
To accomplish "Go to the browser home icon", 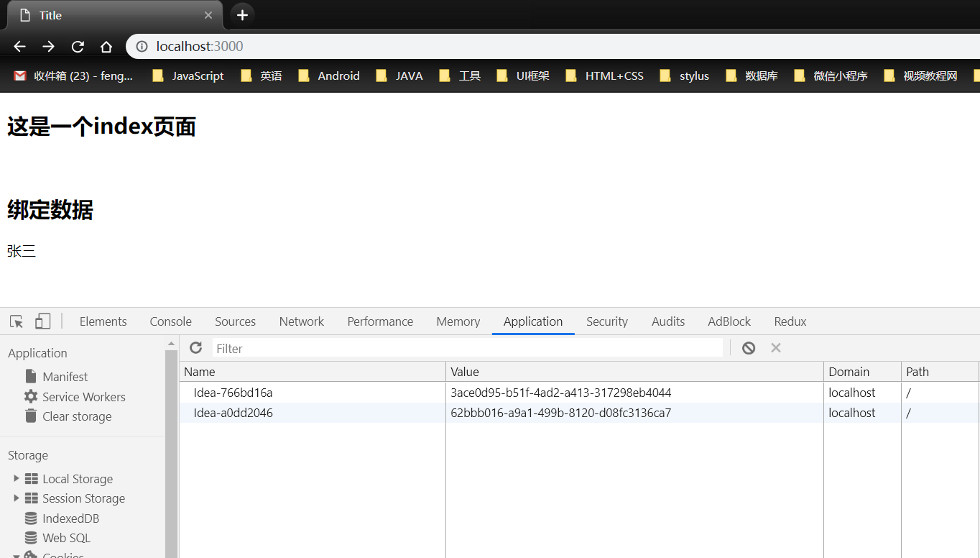I will (106, 47).
